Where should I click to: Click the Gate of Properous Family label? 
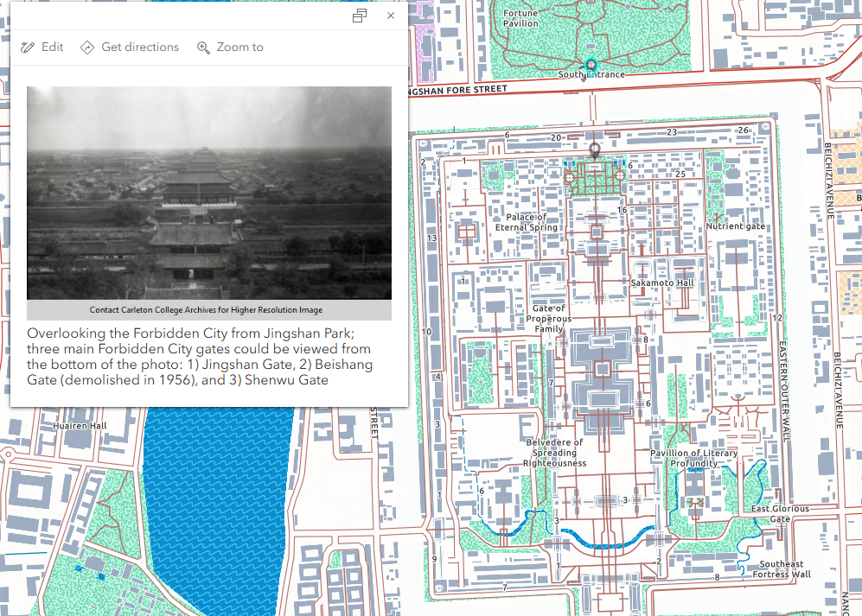pos(549,319)
